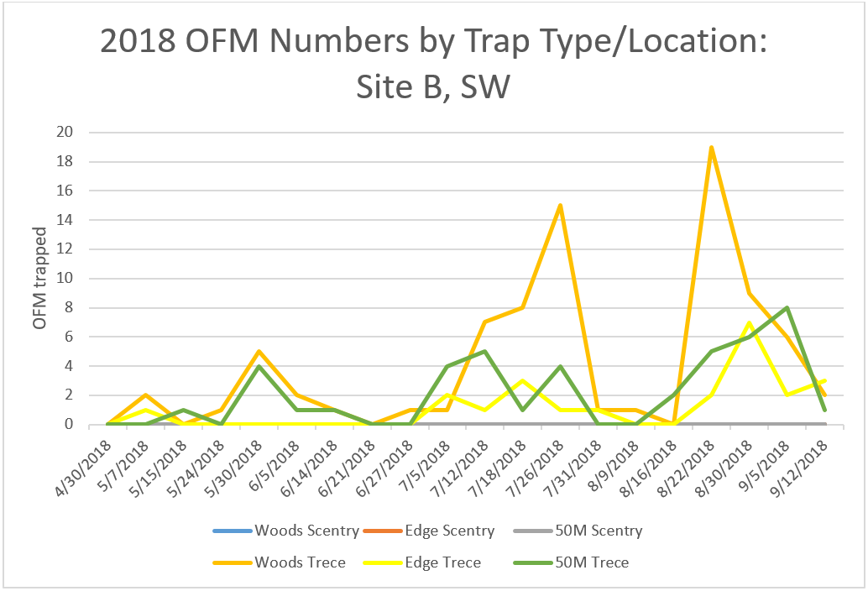Click the Woods Scentry blue legend swatch
This screenshot has width=868, height=591.
(233, 531)
